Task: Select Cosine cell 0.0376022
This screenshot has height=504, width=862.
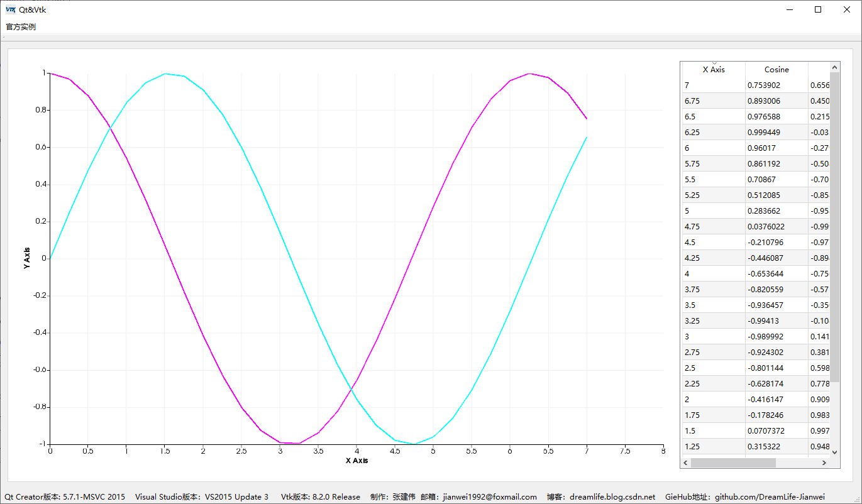Action: click(x=776, y=226)
